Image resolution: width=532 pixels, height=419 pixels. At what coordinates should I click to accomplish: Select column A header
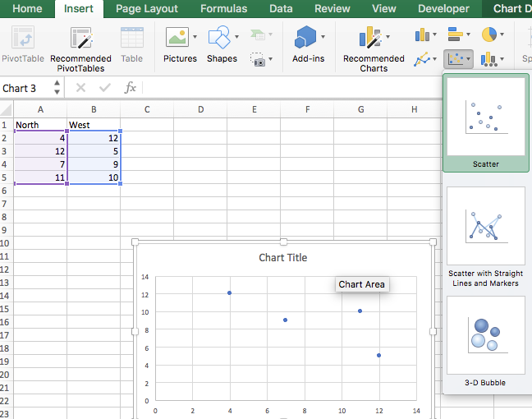point(40,109)
